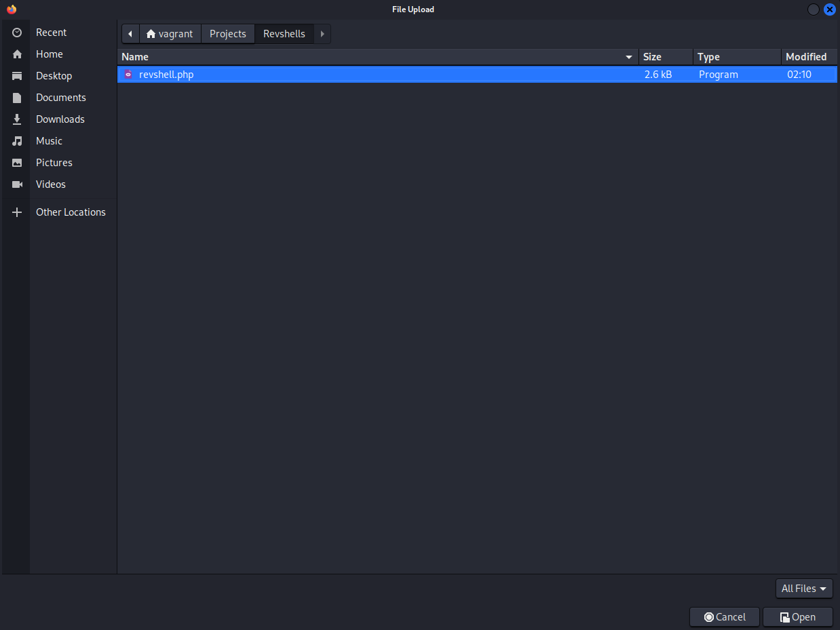The width and height of the screenshot is (840, 630).
Task: Open Other Locations via plus icon
Action: tap(17, 212)
